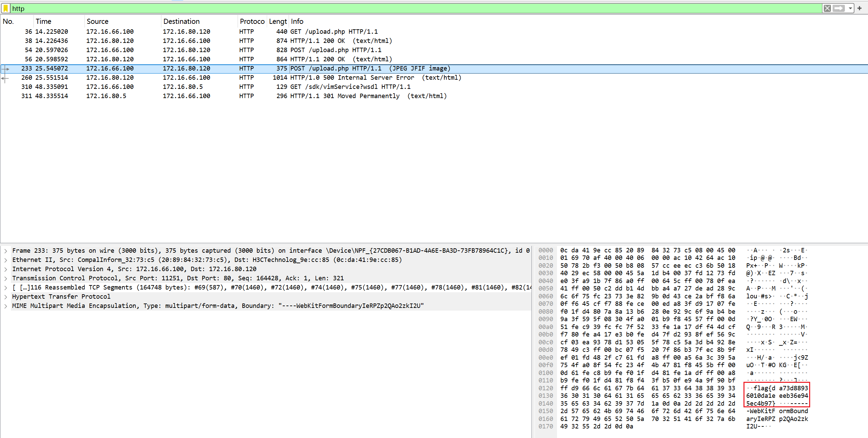Expand MIME Multipart Media Encapsulation
Screen dimensions: 868x438
click(6, 306)
